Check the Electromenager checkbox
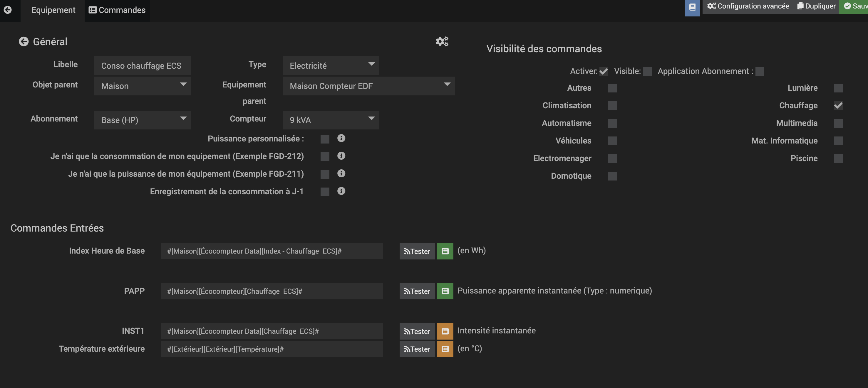The width and height of the screenshot is (868, 388). coord(612,158)
